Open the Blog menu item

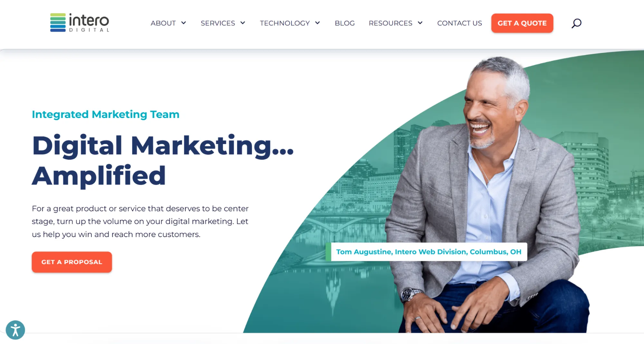tap(345, 23)
